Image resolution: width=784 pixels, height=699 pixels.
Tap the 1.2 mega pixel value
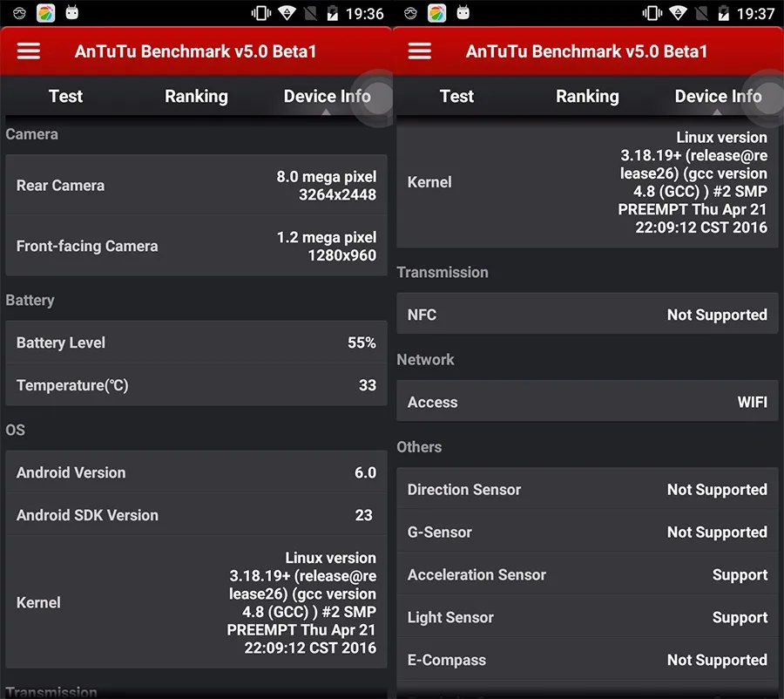(x=327, y=237)
